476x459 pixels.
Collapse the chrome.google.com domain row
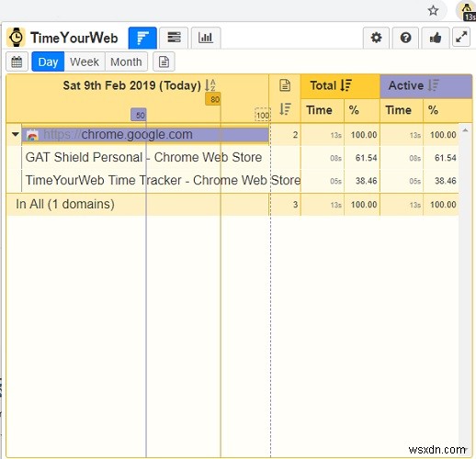tap(16, 134)
